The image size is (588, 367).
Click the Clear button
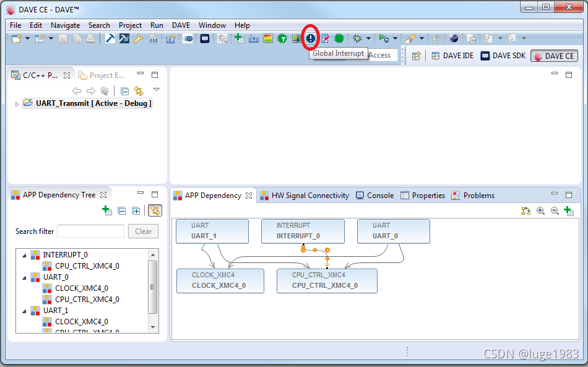[143, 231]
